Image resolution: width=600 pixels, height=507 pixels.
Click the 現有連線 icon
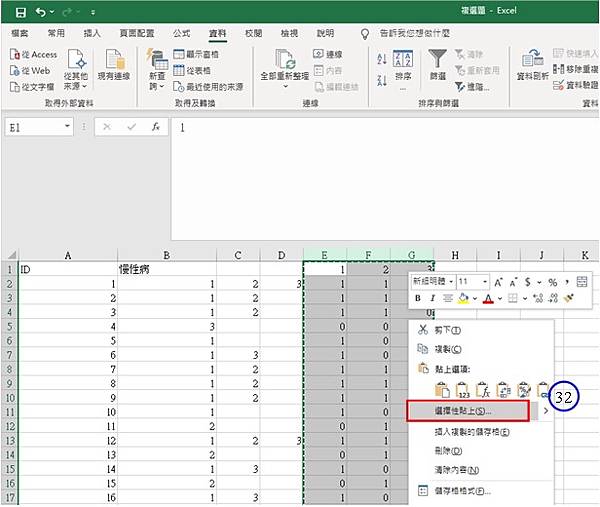pos(114,60)
